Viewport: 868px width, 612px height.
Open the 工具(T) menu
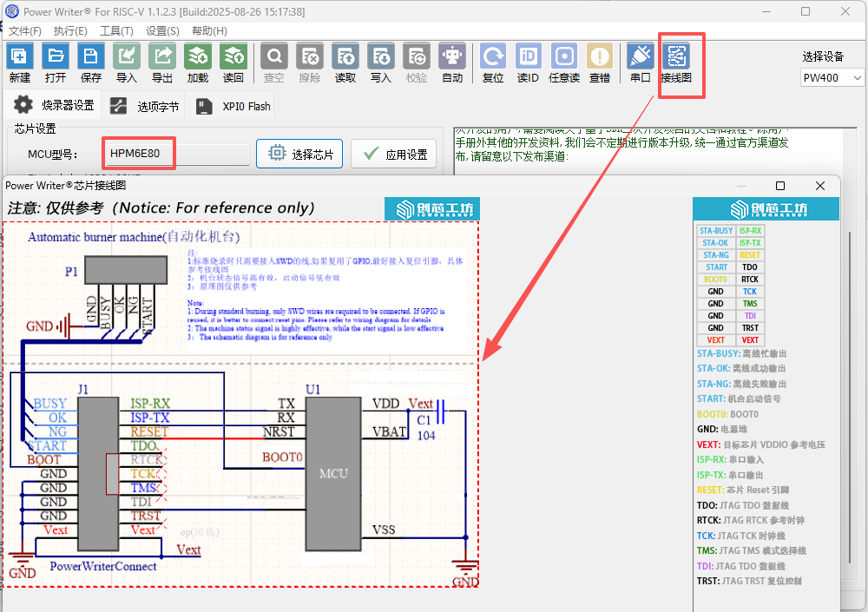click(x=116, y=31)
